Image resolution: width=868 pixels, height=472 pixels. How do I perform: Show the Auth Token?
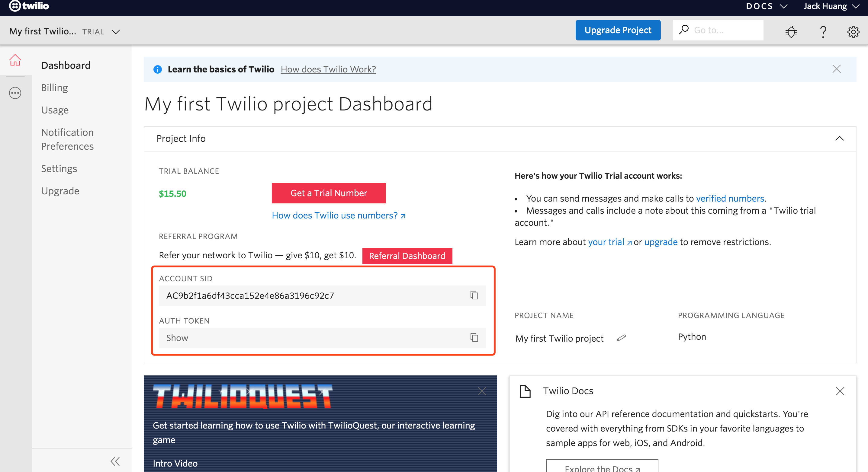point(177,338)
